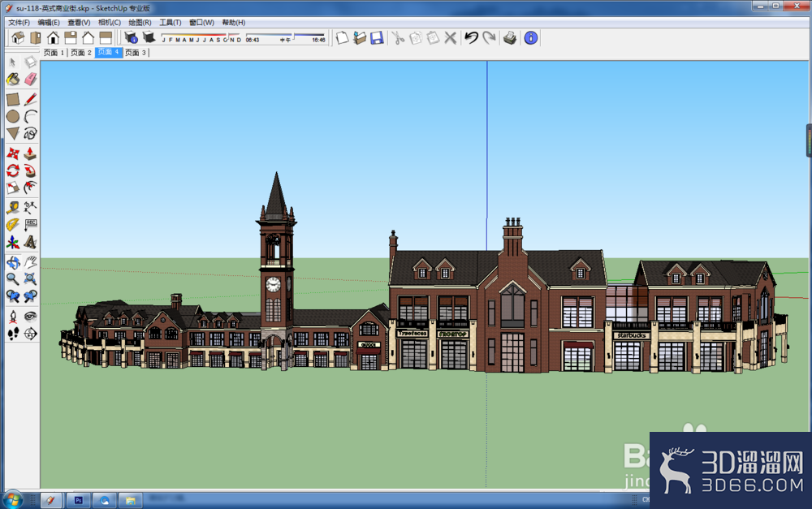This screenshot has width=812, height=509.
Task: Open shadow settings cube with info badge
Action: coord(131,37)
